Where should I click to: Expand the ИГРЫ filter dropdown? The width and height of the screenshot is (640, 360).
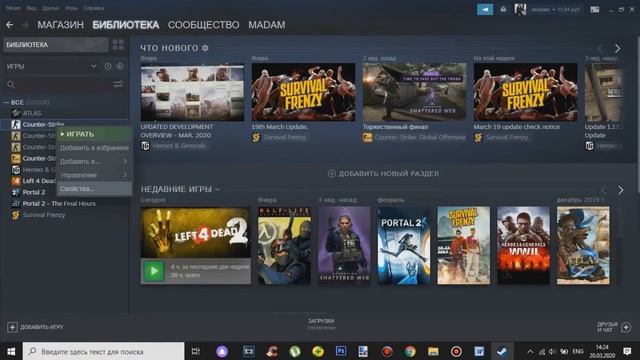pos(93,66)
